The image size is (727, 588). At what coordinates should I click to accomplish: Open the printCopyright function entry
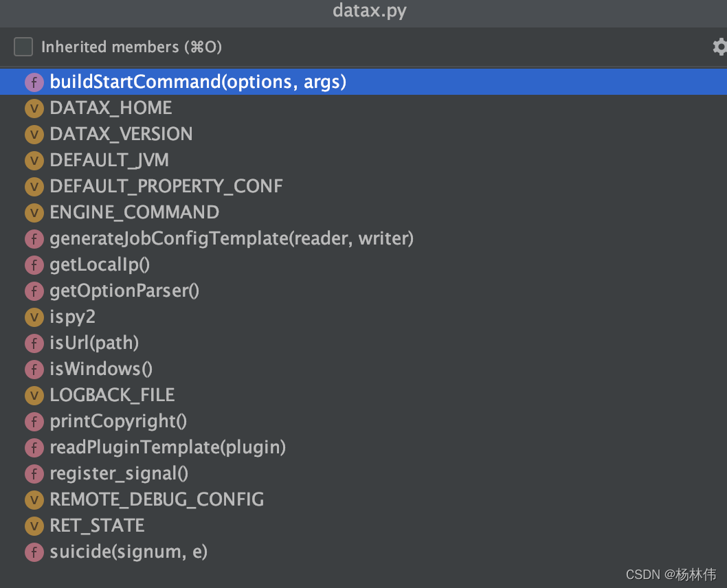tap(118, 421)
